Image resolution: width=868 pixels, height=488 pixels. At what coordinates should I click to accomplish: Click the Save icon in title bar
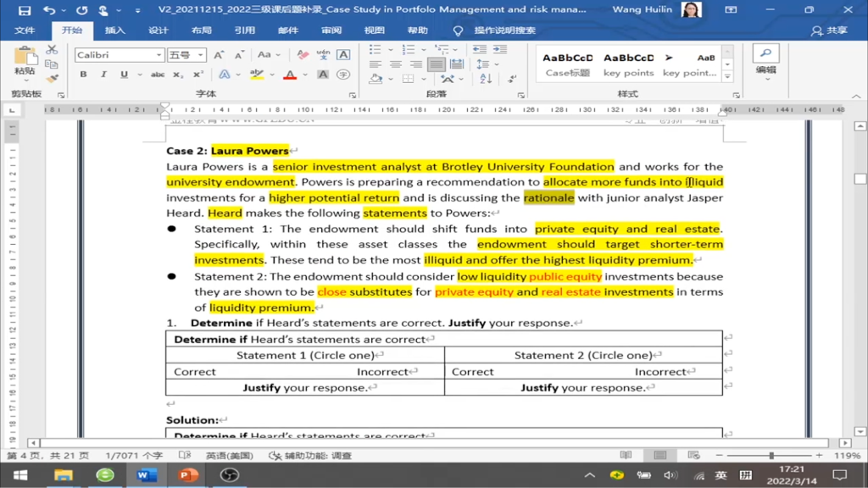point(24,10)
